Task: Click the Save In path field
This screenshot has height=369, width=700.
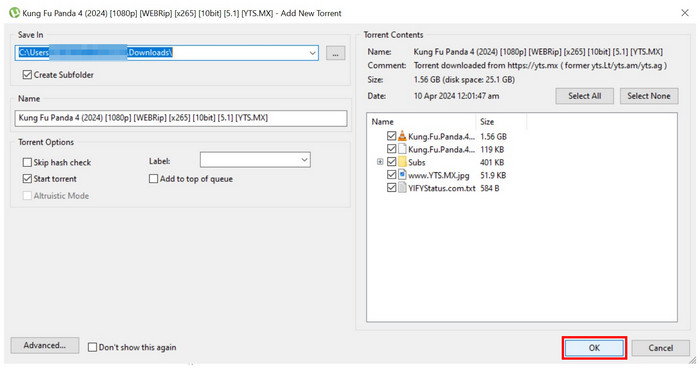Action: 167,53
